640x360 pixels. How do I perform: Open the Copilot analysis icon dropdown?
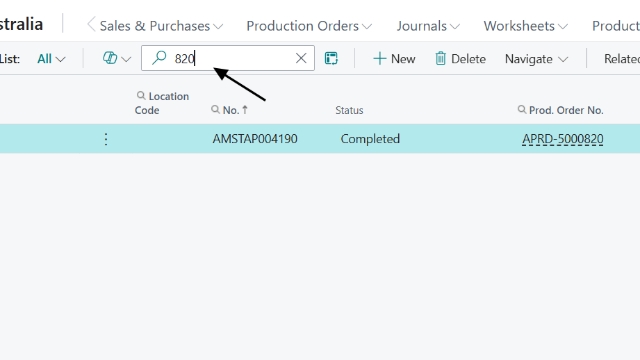(110, 58)
